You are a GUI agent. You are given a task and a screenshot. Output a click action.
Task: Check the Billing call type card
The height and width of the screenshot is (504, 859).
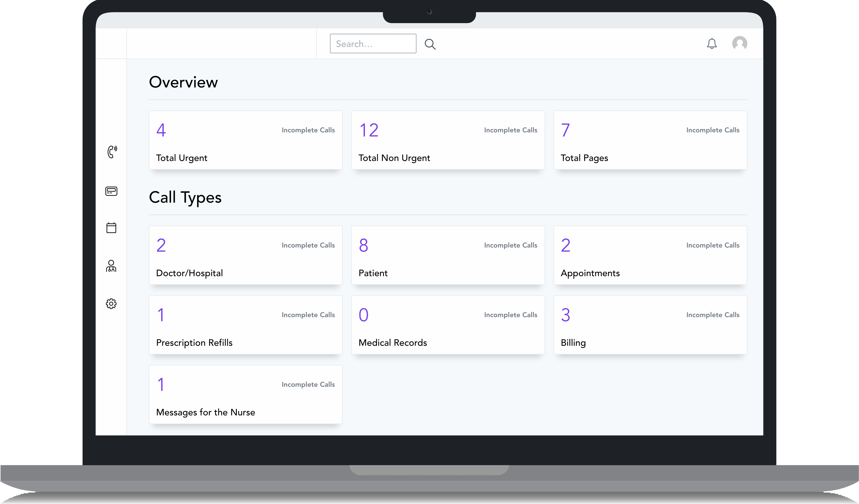(x=650, y=324)
